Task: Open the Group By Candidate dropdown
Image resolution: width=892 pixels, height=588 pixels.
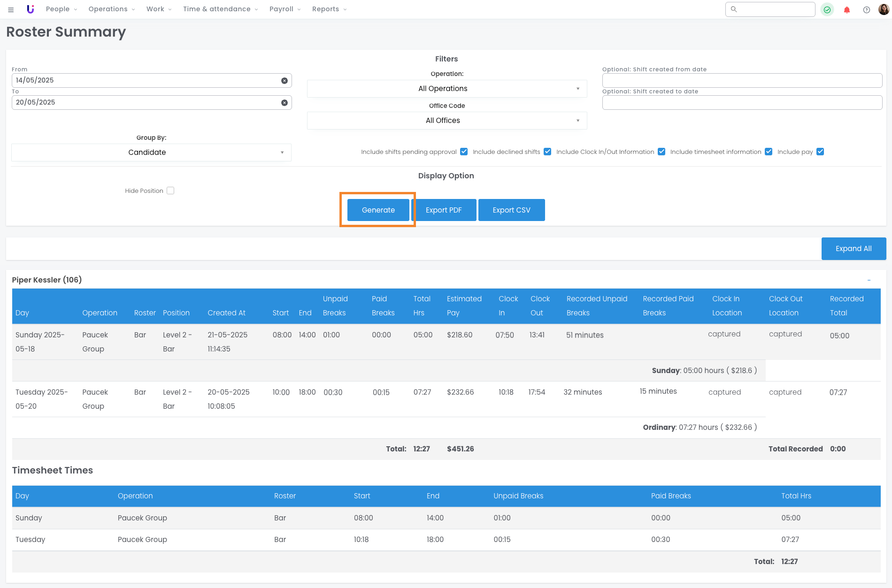Action: coord(151,153)
